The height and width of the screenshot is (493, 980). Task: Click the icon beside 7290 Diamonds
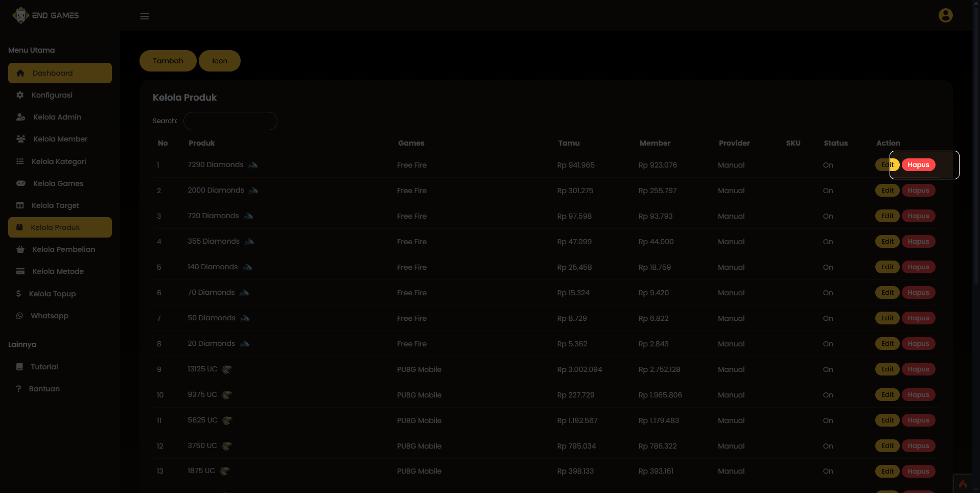click(253, 165)
